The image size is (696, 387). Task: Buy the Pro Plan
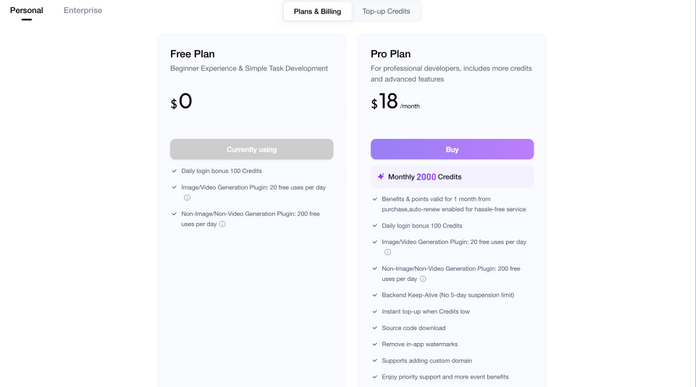click(x=452, y=149)
